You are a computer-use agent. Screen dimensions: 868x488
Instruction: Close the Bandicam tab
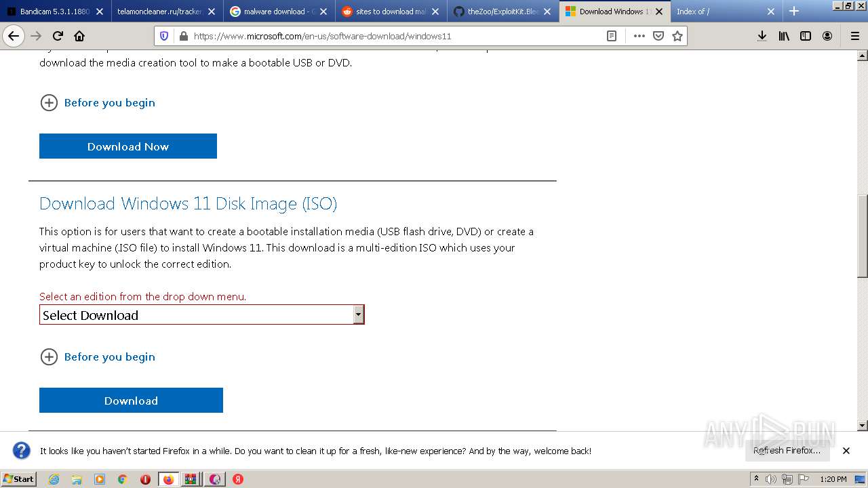[100, 12]
